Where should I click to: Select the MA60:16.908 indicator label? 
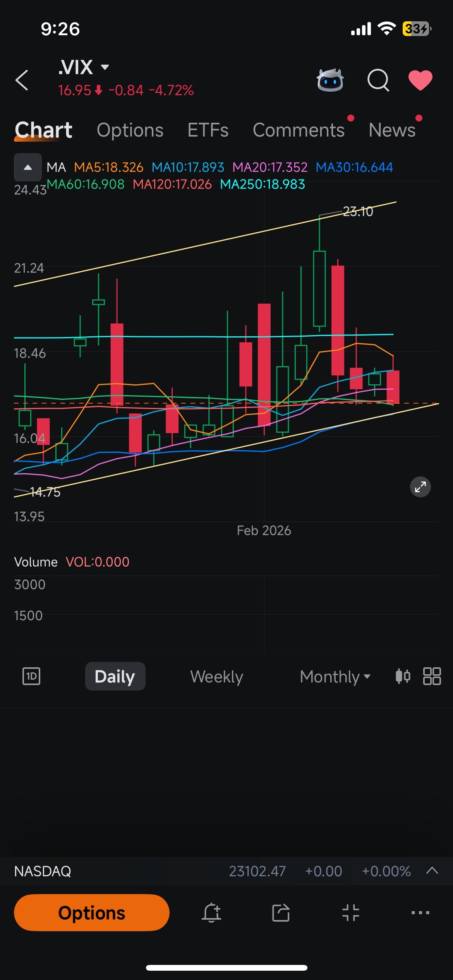tap(86, 184)
